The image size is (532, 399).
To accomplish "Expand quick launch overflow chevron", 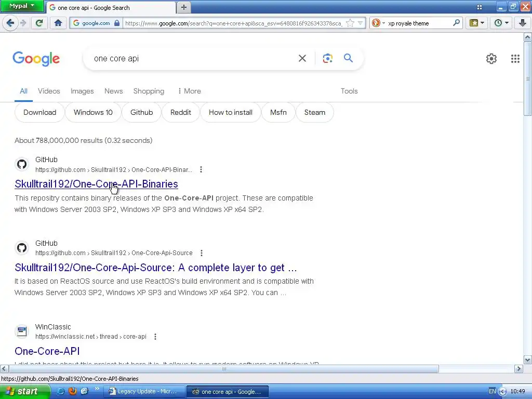I will 97,389.
